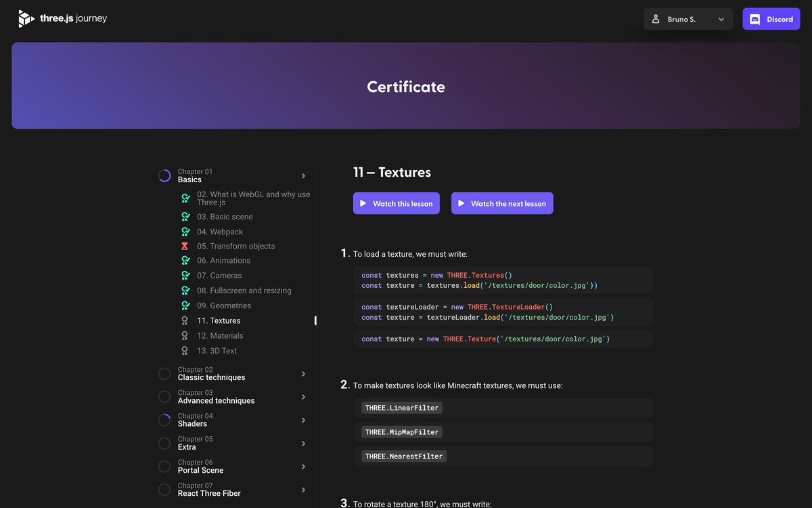This screenshot has width=812, height=508.
Task: Click the ribbon icon beside 11. Textures
Action: coord(185,320)
